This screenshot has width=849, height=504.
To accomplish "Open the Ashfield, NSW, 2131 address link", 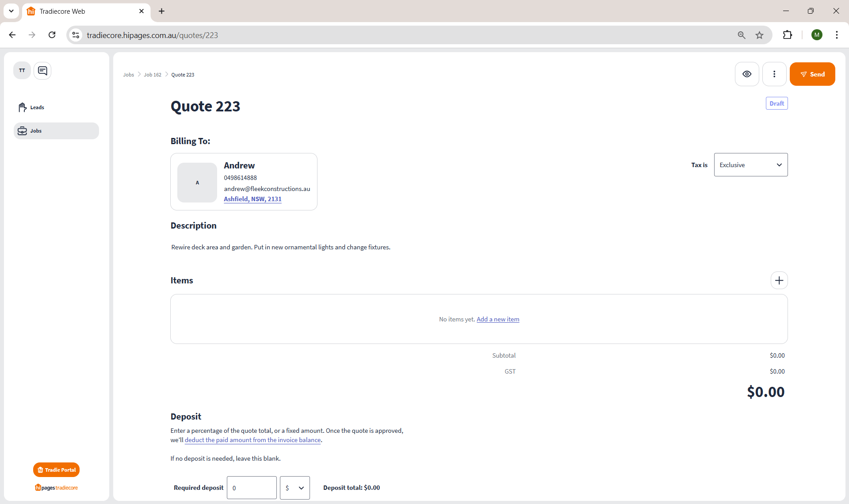I will pyautogui.click(x=252, y=199).
